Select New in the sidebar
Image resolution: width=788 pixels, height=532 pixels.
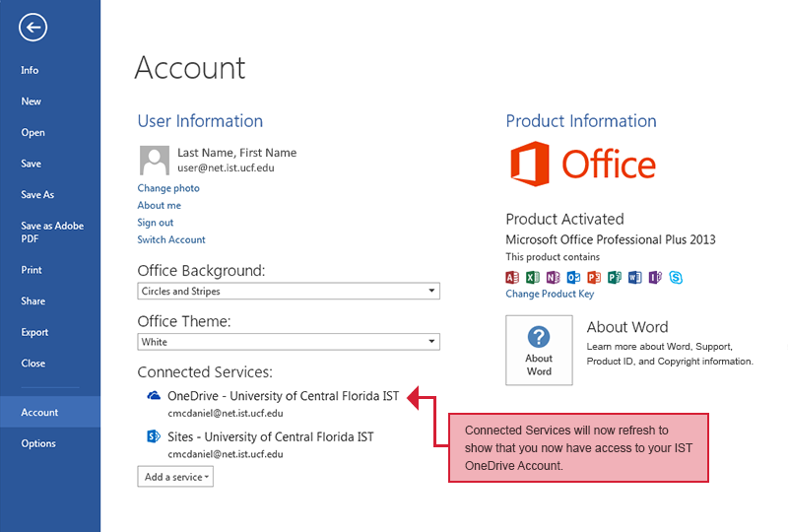pos(32,101)
